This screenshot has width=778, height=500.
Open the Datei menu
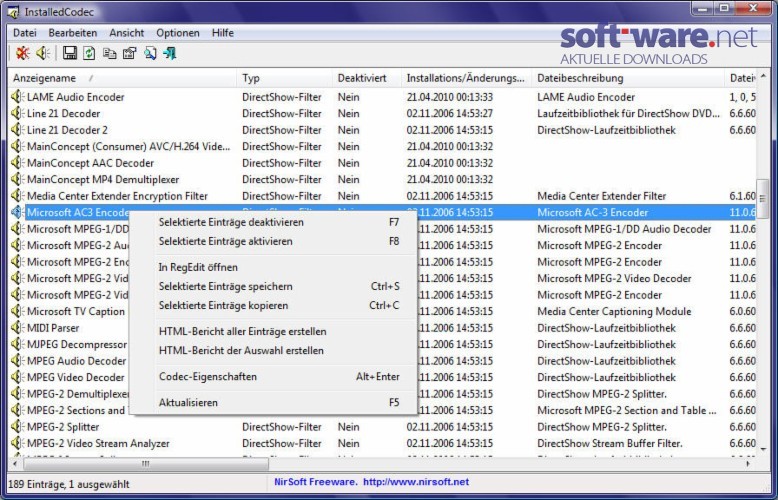pos(25,33)
